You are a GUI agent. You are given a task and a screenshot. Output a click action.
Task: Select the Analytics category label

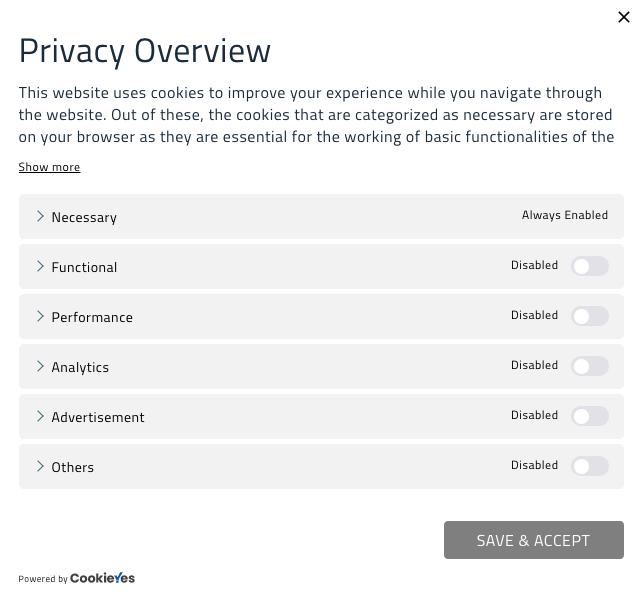80,367
